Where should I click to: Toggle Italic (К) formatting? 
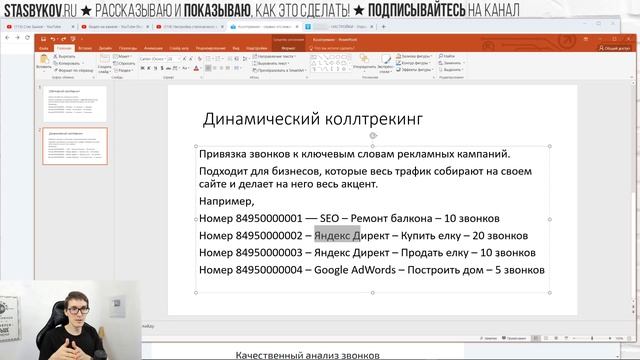pos(149,68)
